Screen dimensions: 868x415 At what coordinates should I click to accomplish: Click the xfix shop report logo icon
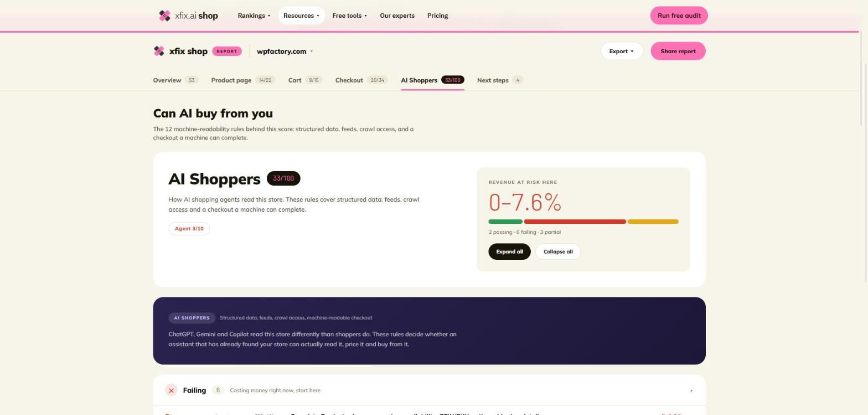pyautogui.click(x=159, y=51)
